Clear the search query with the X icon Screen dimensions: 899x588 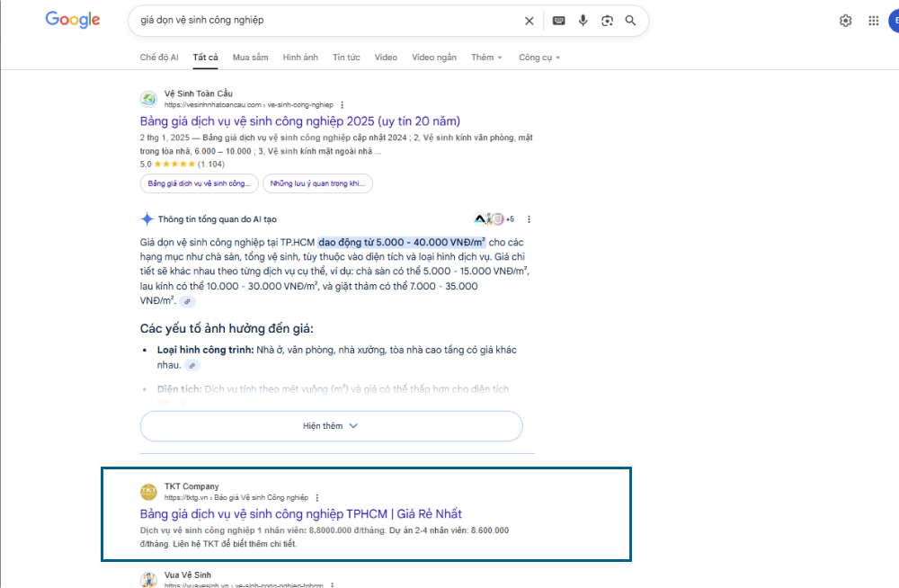tap(530, 21)
